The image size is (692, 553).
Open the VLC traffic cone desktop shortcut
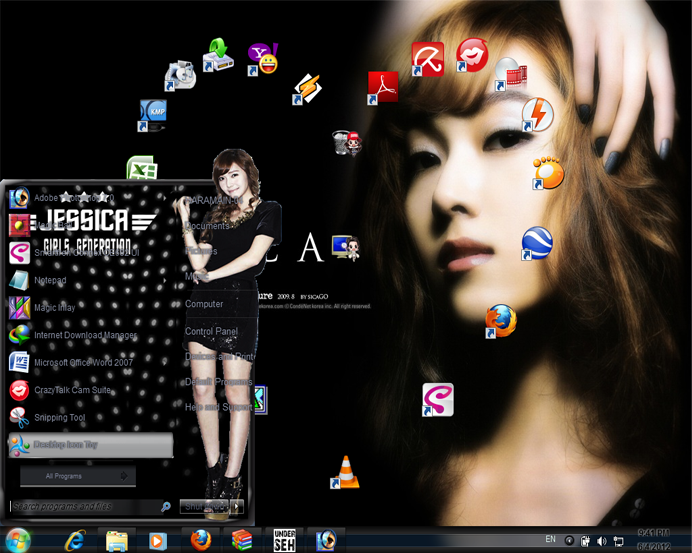coord(345,472)
